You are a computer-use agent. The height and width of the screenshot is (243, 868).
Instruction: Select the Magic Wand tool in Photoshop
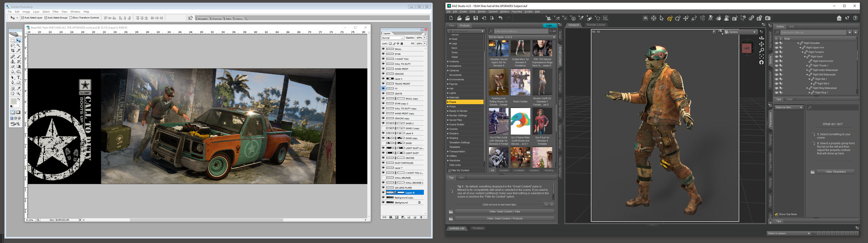[x=18, y=45]
